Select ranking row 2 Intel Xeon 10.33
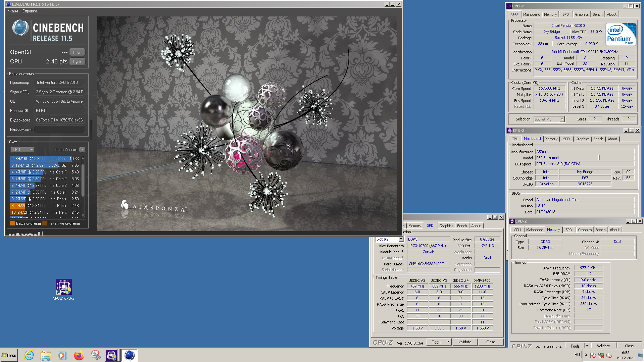 point(45,159)
